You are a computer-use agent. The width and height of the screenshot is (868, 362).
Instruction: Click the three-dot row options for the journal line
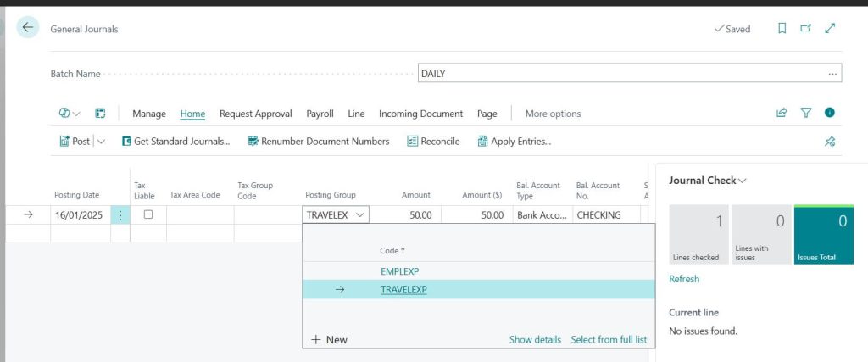tap(120, 215)
